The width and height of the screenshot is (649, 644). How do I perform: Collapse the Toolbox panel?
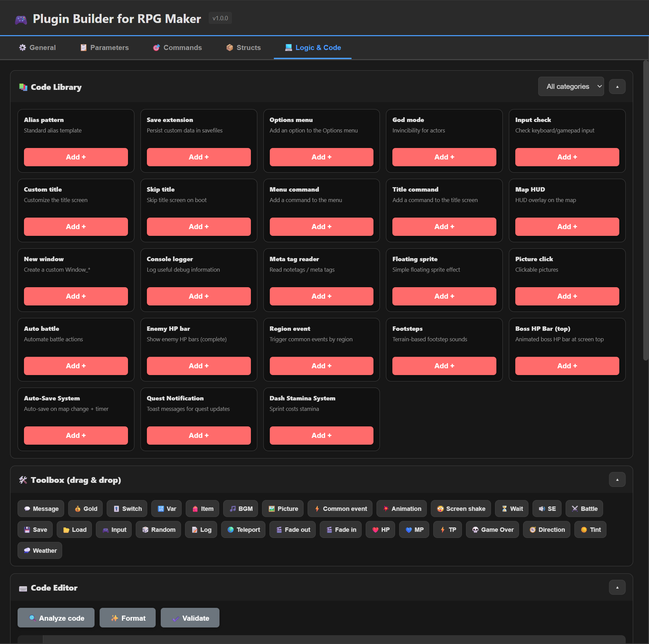click(x=617, y=479)
